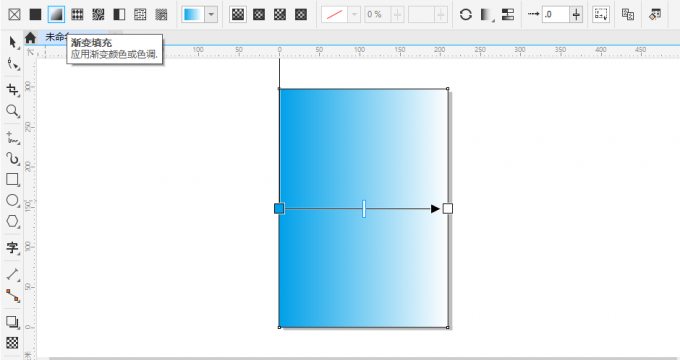Switch to the 未命名 document tab

[56, 37]
